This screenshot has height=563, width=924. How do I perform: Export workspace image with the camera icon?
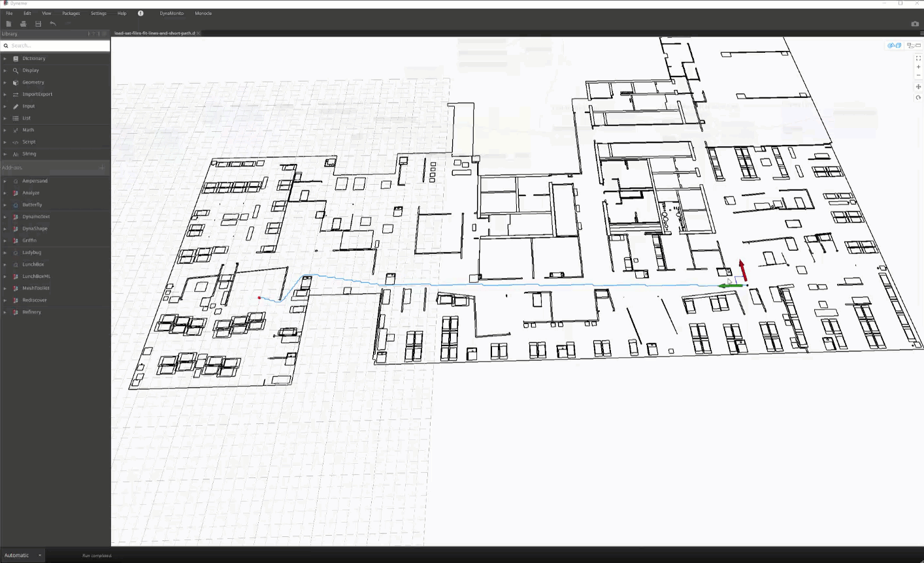915,24
